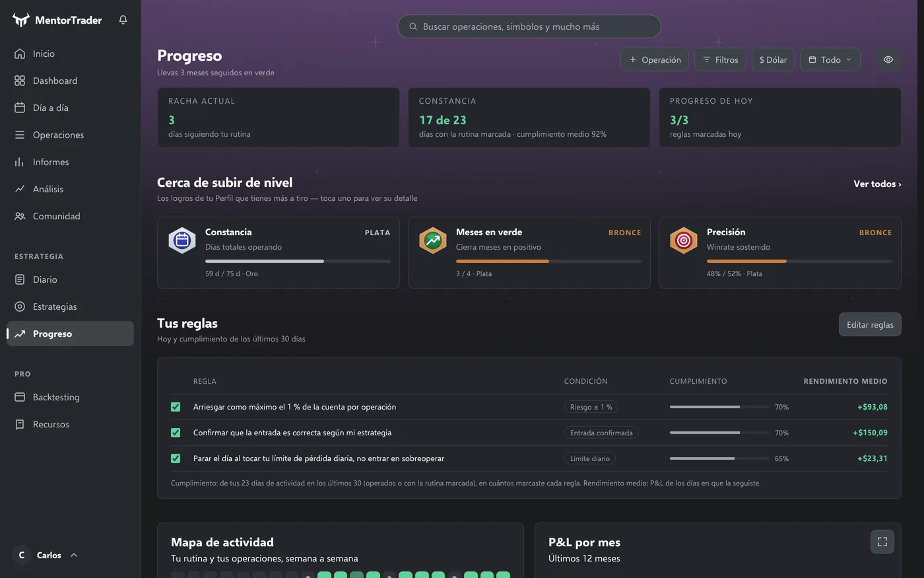Click the Meses en verde badge icon

pyautogui.click(x=433, y=240)
